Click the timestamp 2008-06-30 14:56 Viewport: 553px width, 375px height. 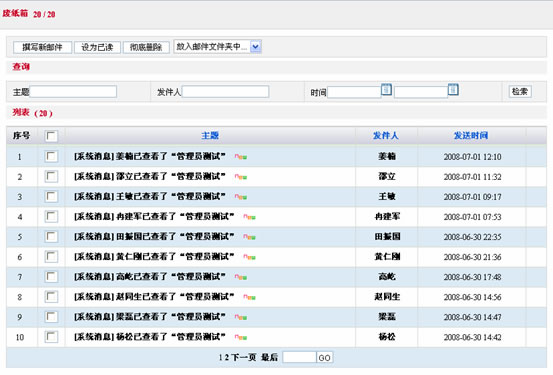pyautogui.click(x=472, y=297)
